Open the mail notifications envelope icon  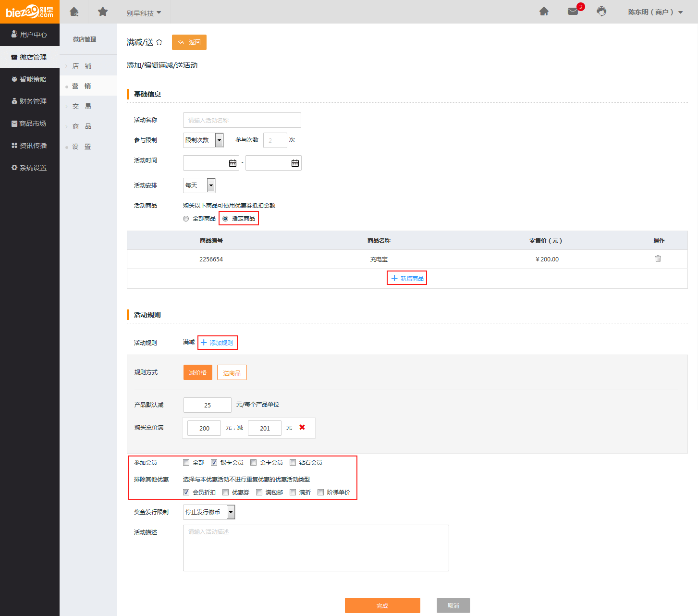(x=573, y=12)
